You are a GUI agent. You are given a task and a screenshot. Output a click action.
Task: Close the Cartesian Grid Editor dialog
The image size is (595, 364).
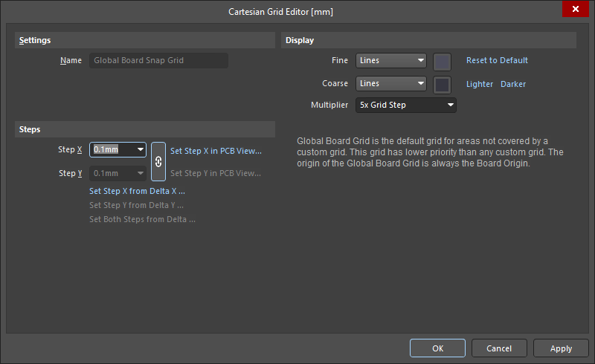tap(575, 10)
